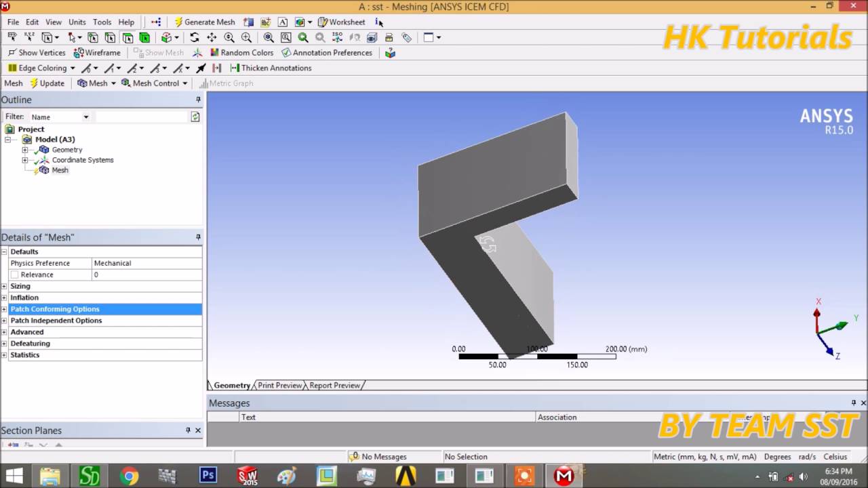Click the refresh filter icon in Outline
The width and height of the screenshot is (868, 488).
coord(195,117)
